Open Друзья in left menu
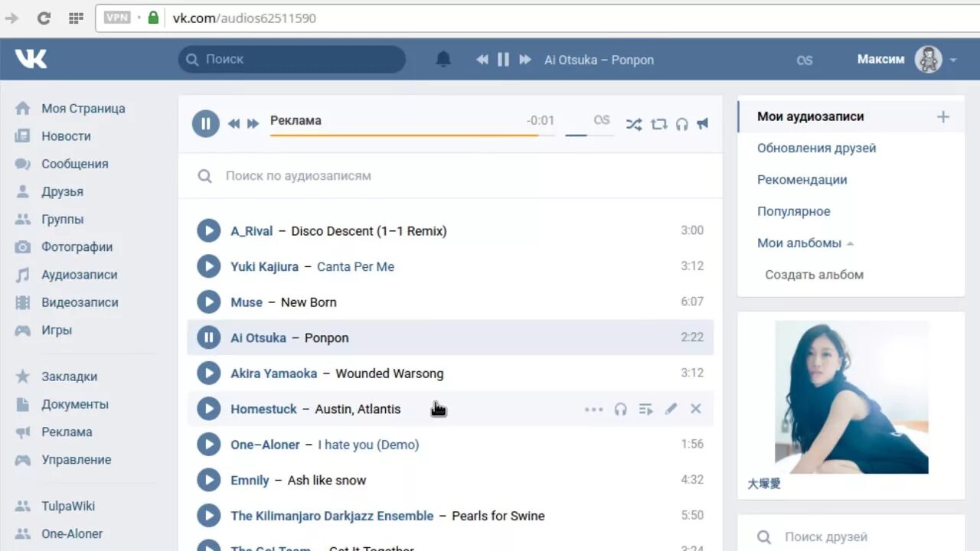Viewport: 980px width, 551px height. click(63, 191)
